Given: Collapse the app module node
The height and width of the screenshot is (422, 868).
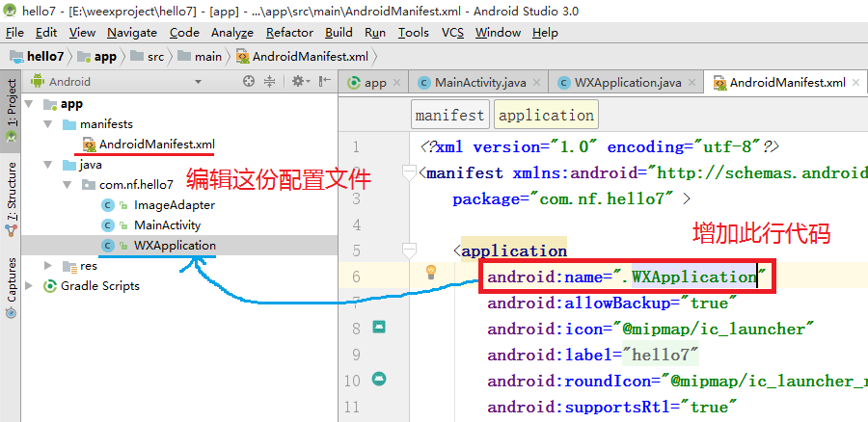Looking at the screenshot, I should click(x=29, y=104).
